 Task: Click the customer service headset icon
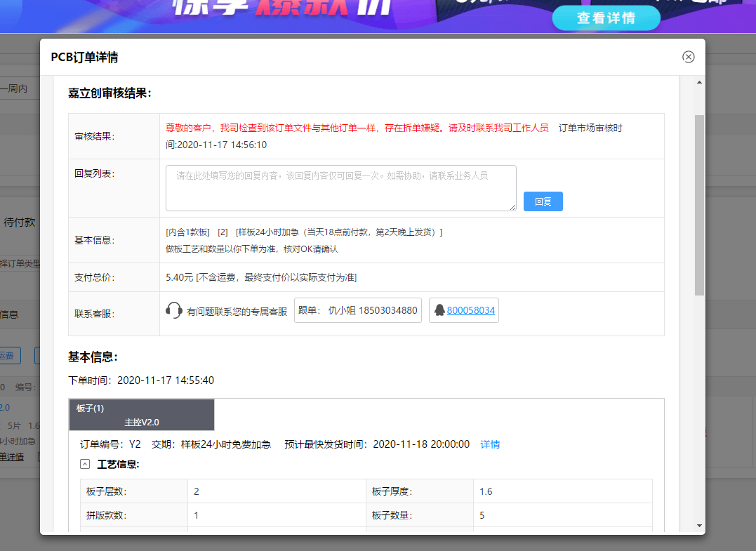click(173, 310)
